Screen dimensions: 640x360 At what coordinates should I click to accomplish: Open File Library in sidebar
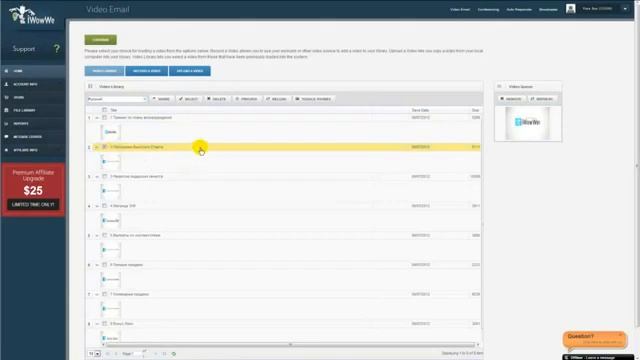[33, 110]
